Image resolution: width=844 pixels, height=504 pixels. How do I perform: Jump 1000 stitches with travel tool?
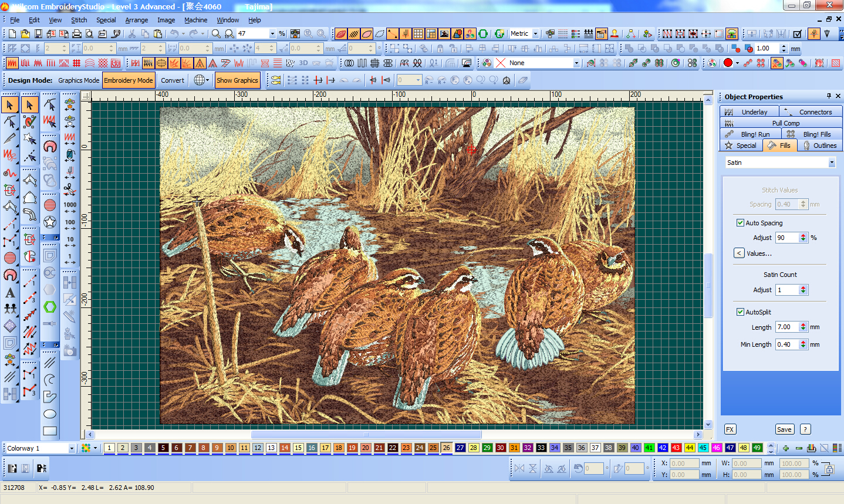(70, 208)
